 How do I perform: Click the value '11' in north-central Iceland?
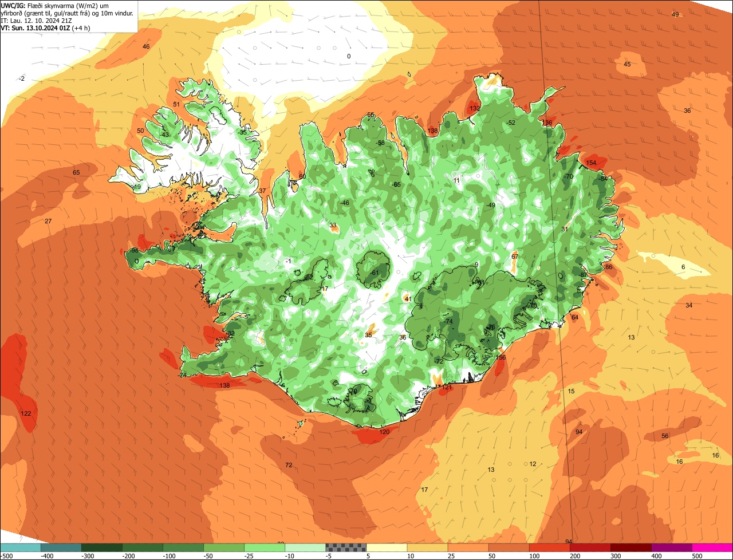(456, 180)
